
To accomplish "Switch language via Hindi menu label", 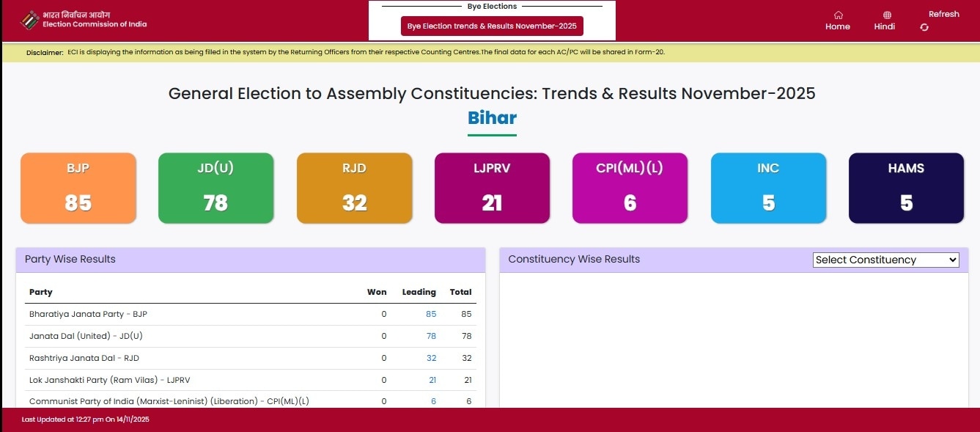I will (884, 26).
